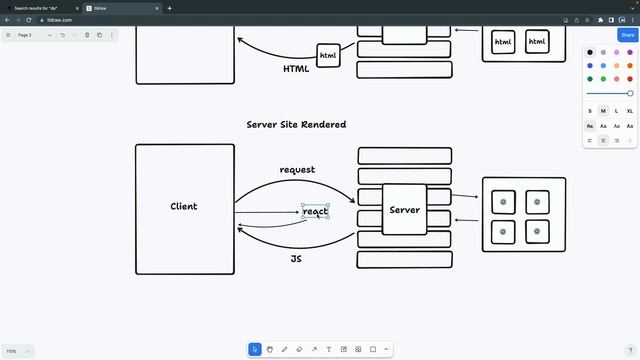The image size is (640, 360).
Task: Open the more actions three-dot menu
Action: pyautogui.click(x=112, y=35)
